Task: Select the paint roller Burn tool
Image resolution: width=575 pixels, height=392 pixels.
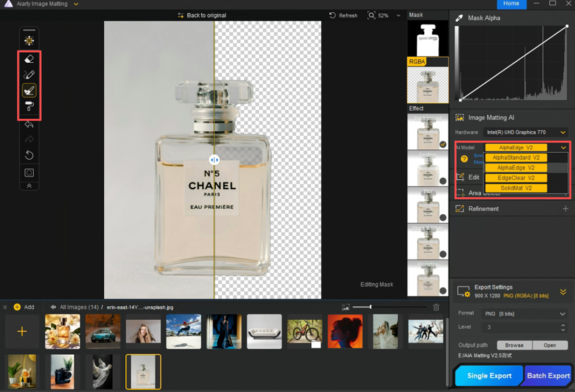Action: tap(29, 106)
